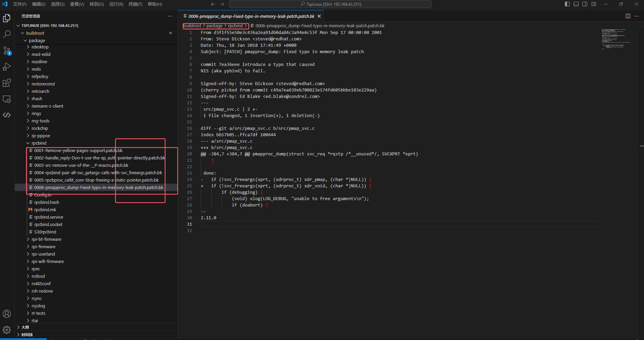Open Remote Explorer view

tap(7, 99)
